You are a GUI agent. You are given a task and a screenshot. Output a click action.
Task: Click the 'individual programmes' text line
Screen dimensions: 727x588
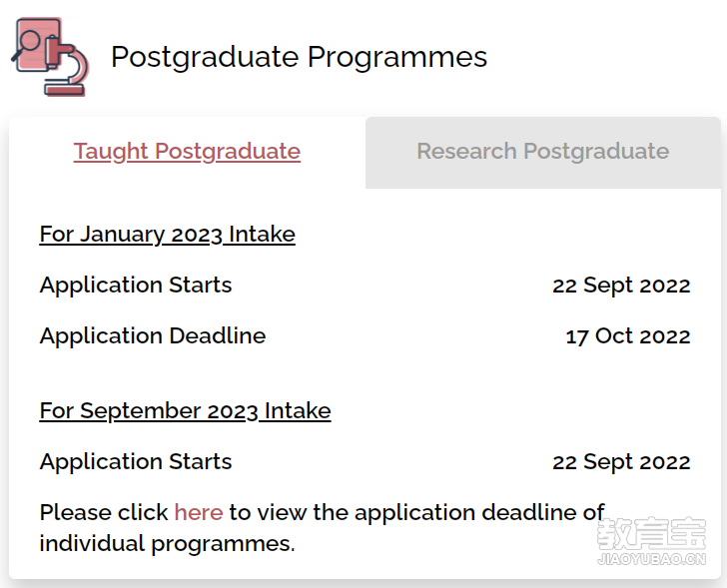tap(168, 543)
